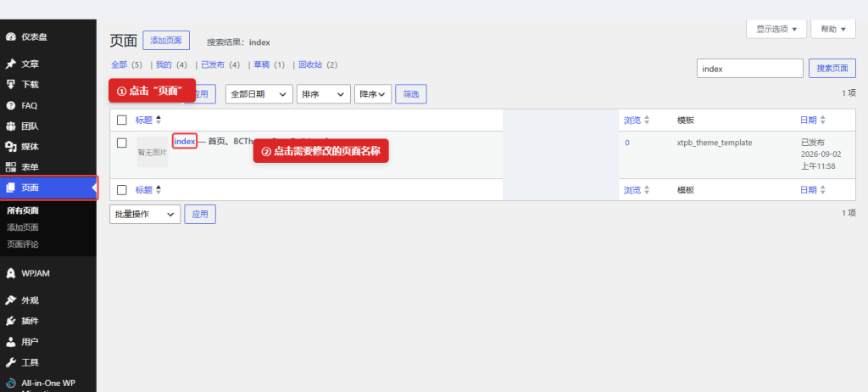Open the index page title link
This screenshot has width=868, height=392.
tap(184, 142)
